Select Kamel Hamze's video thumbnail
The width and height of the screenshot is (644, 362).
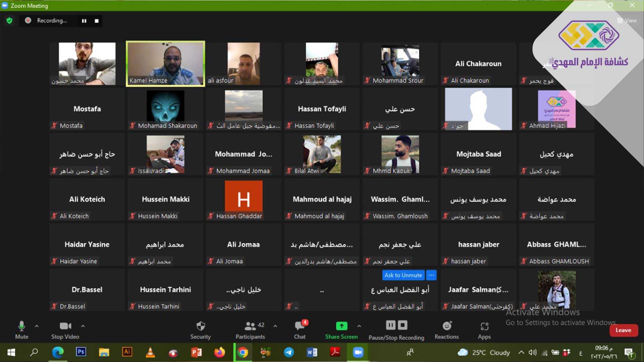pyautogui.click(x=165, y=64)
